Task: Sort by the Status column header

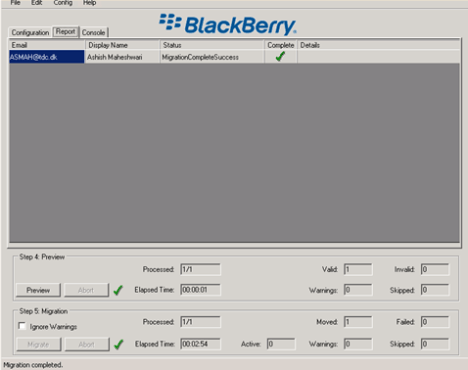Action: [212, 45]
